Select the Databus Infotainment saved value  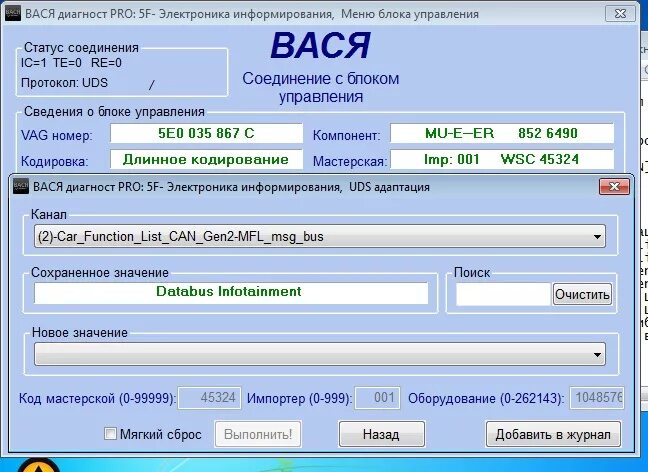pos(231,293)
